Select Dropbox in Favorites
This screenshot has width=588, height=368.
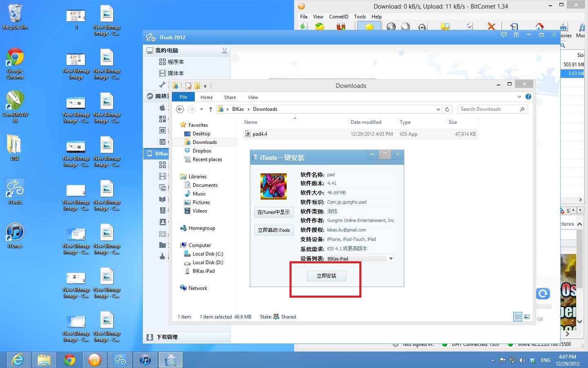coord(202,151)
